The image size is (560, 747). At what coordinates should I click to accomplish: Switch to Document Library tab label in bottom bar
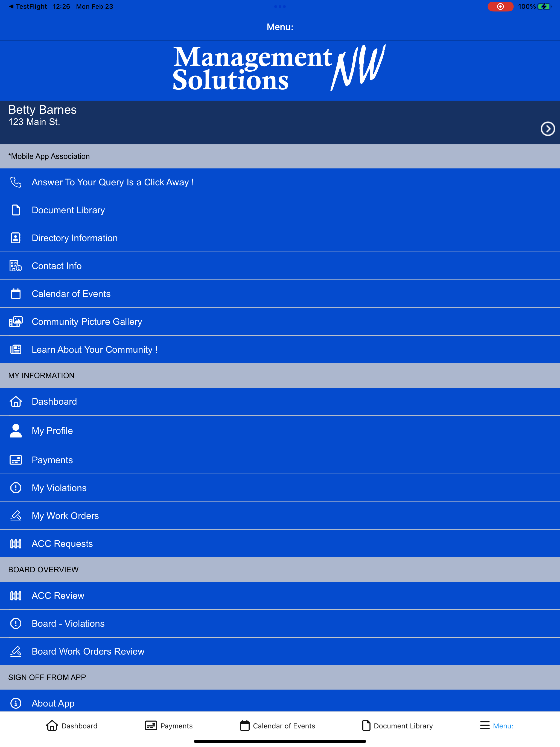(x=403, y=726)
